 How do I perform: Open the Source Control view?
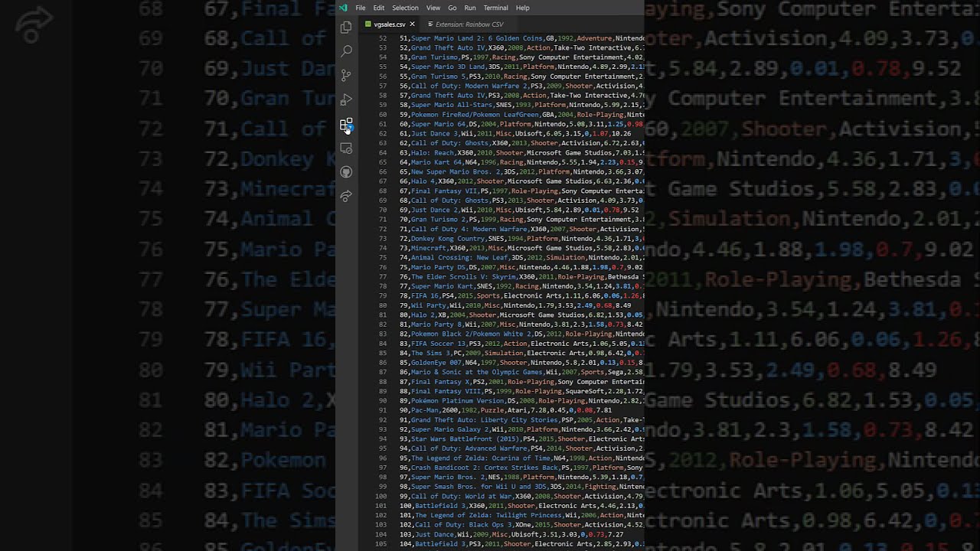point(346,75)
